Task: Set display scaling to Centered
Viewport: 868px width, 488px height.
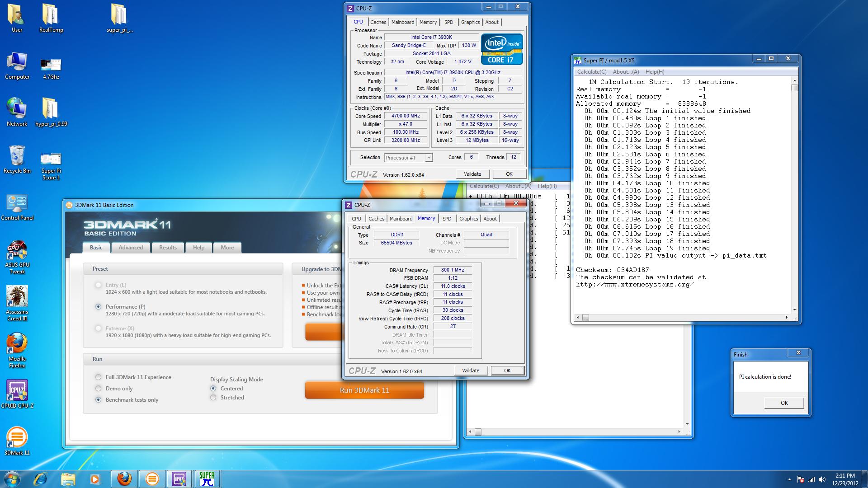Action: pos(213,389)
